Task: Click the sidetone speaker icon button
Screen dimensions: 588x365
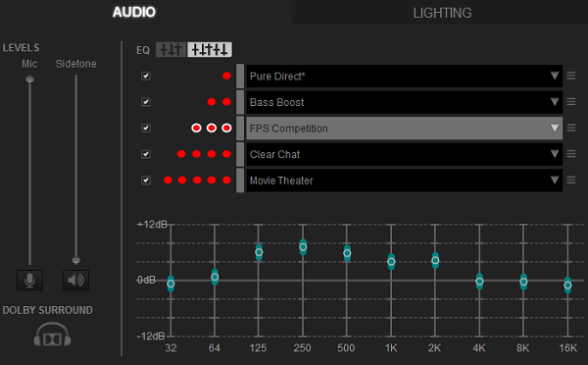Action: (x=75, y=281)
